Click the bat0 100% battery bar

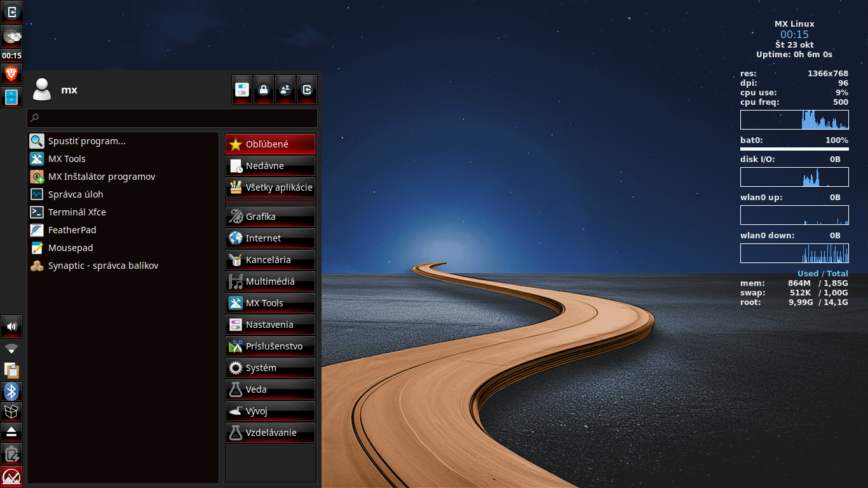(794, 149)
